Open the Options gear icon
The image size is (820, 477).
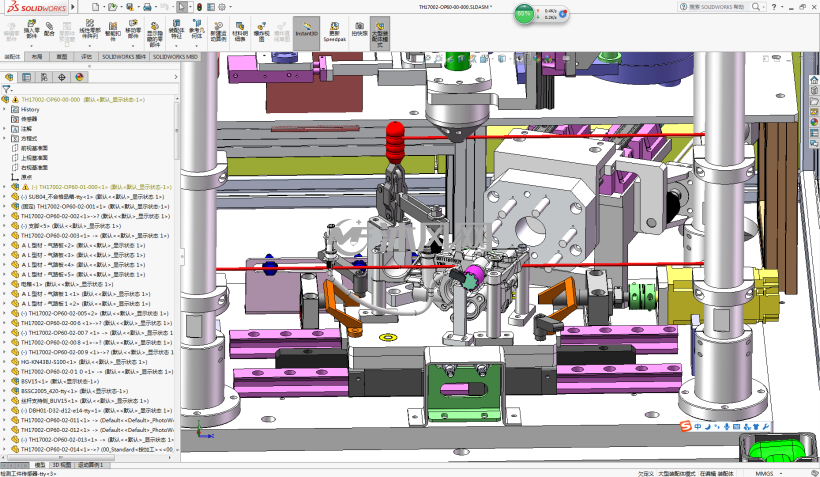222,7
